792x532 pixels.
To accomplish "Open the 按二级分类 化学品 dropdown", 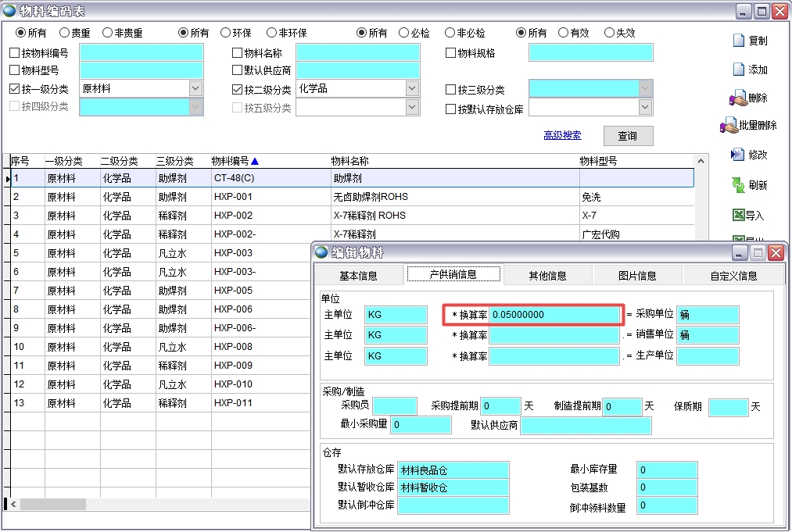I will point(412,89).
